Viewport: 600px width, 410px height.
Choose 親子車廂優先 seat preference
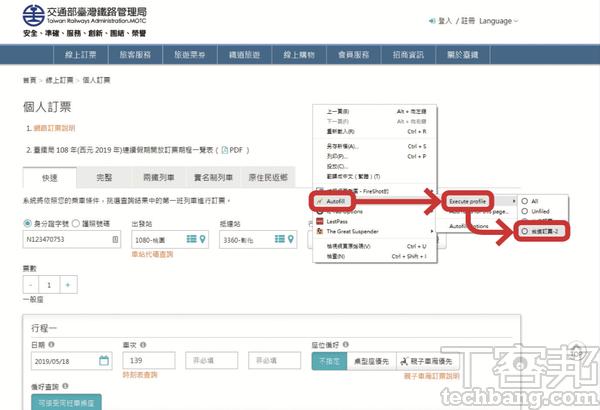(426, 361)
